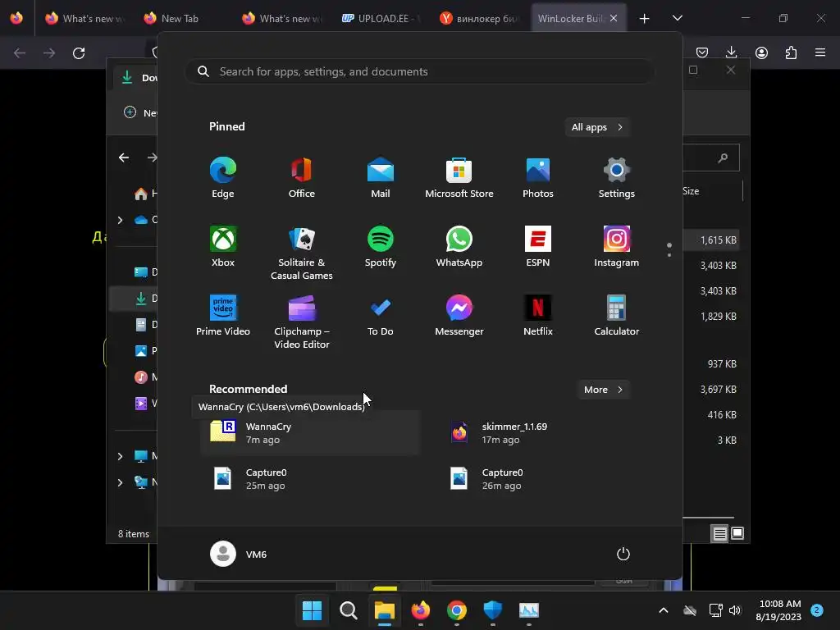Screen dimensions: 840x630
Task: Open Chrome from the taskbar
Action: (x=456, y=610)
